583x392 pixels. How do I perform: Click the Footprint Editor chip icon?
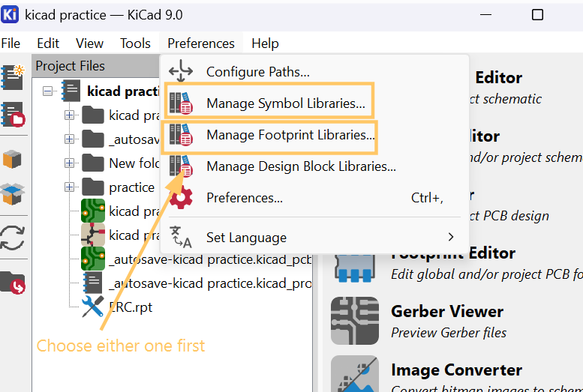click(355, 268)
